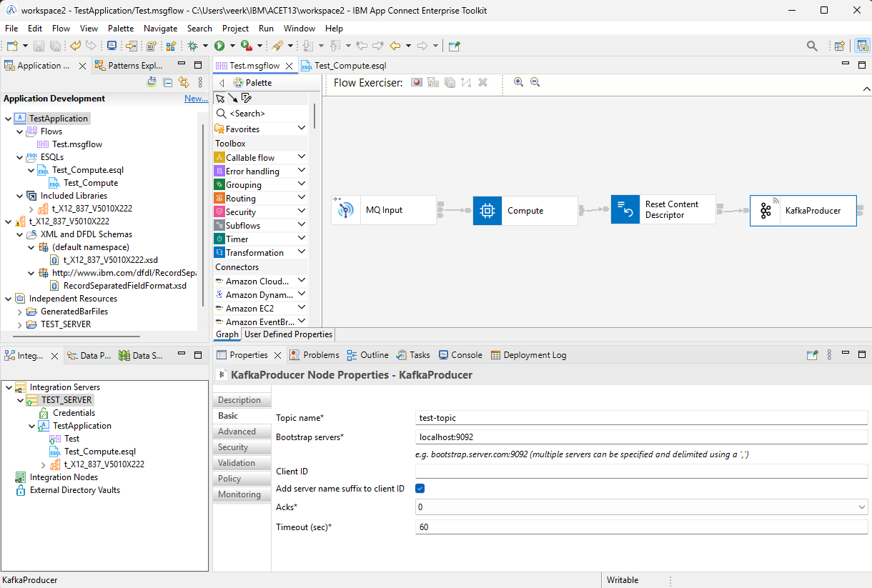Click the green Run button in toolbar

(219, 46)
